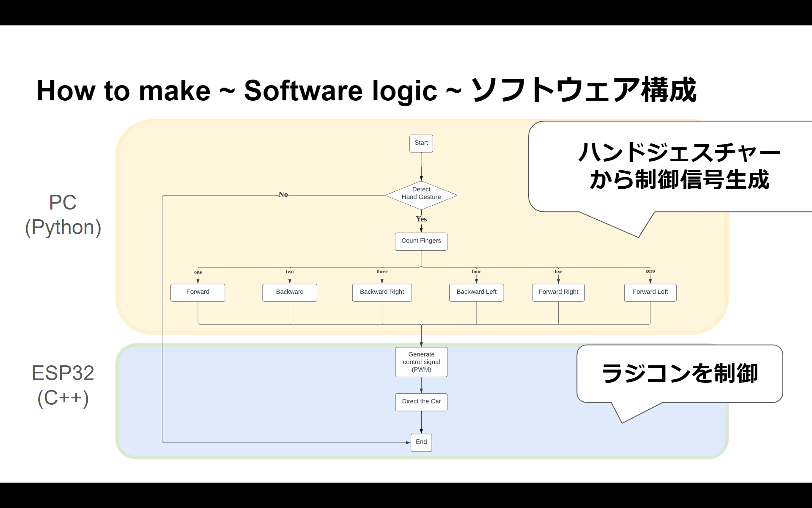Select the Generate control signal PWM box
Screen dimensions: 812x508
421,362
